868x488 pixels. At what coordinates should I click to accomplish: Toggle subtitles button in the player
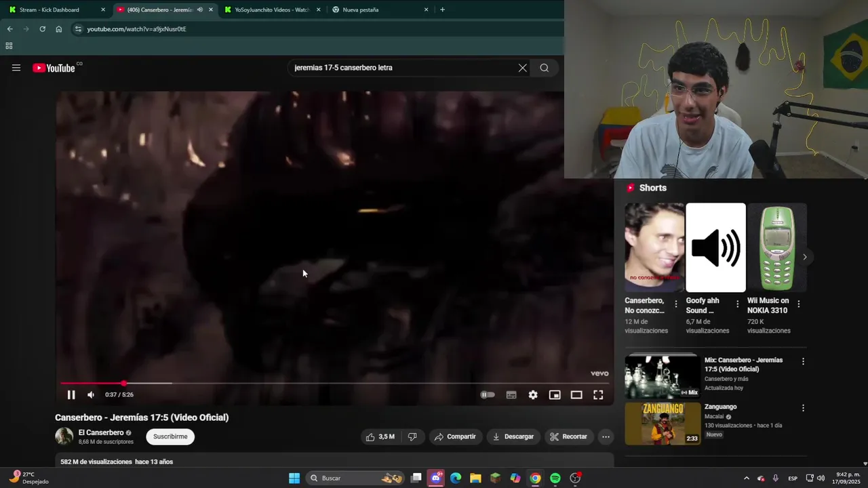coord(511,395)
